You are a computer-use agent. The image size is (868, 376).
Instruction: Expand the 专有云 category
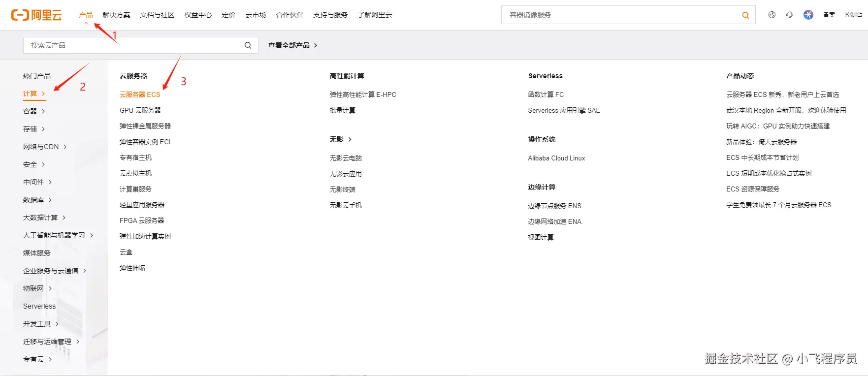[37, 359]
